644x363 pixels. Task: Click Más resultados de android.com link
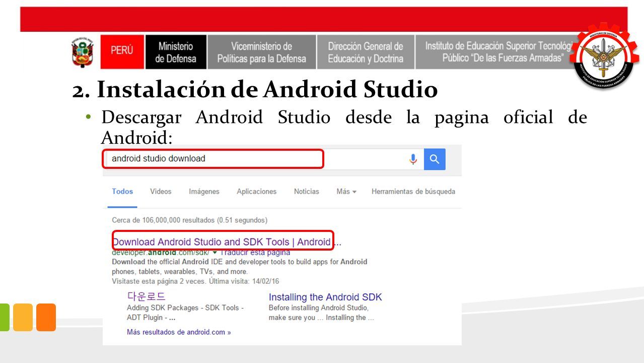179,332
